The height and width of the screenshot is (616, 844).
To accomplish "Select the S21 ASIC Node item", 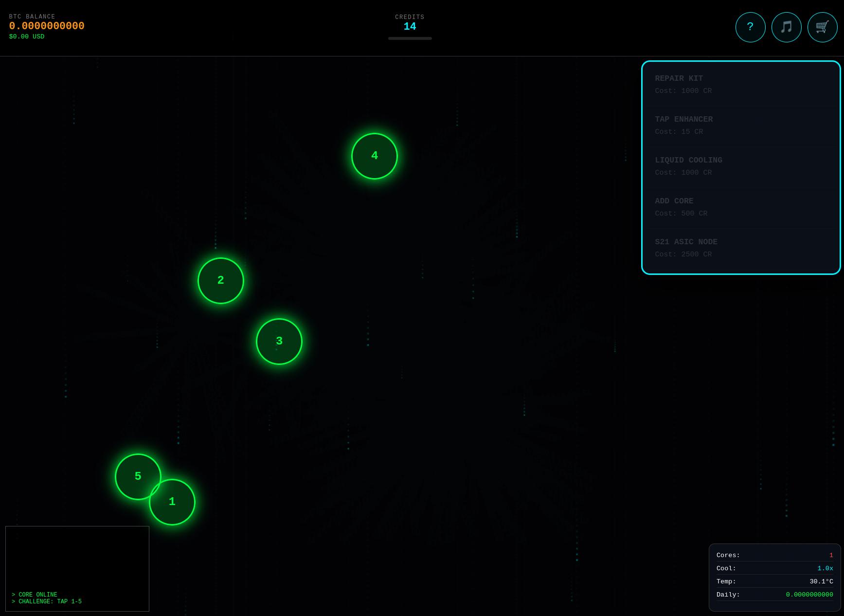I will coord(740,248).
